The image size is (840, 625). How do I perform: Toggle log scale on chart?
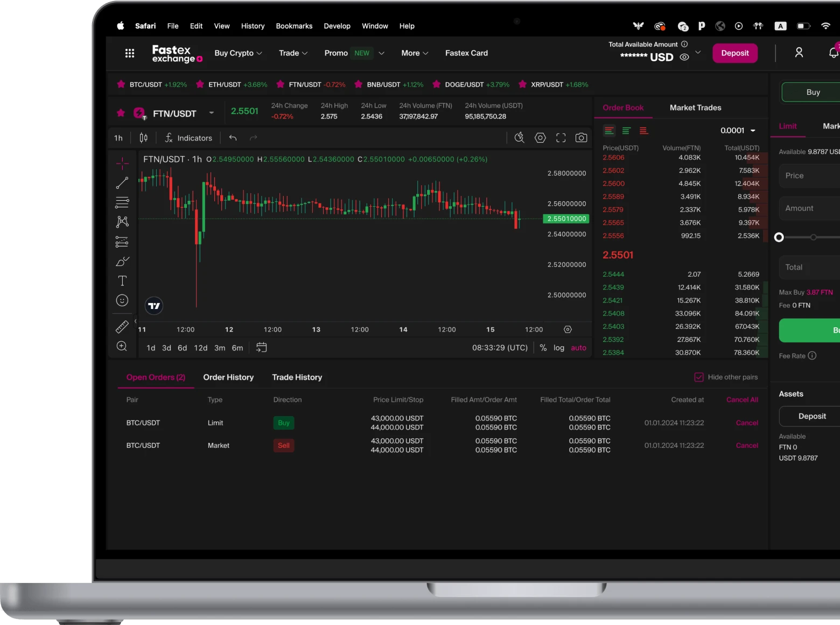click(559, 348)
